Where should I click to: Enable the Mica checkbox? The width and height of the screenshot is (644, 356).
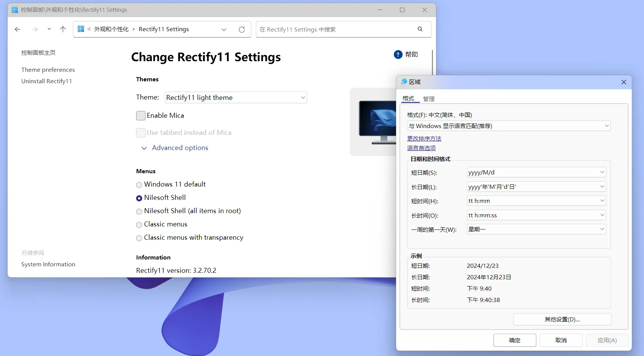coord(141,116)
